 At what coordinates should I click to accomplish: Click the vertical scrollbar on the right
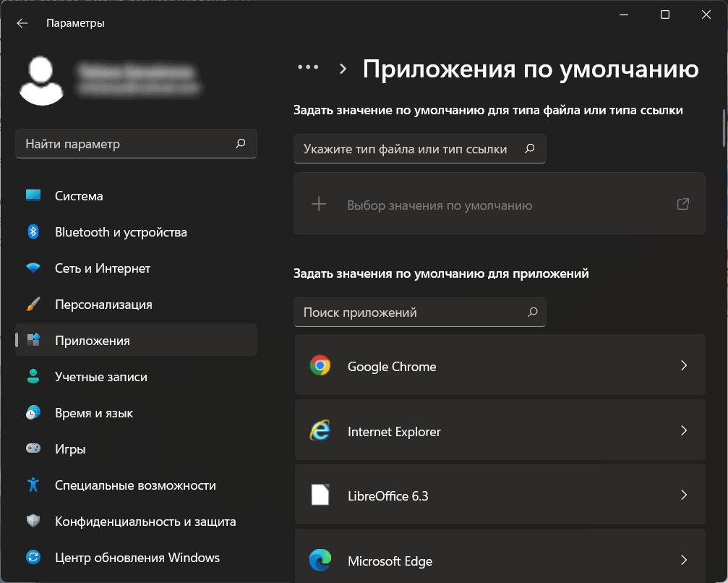pyautogui.click(x=724, y=129)
